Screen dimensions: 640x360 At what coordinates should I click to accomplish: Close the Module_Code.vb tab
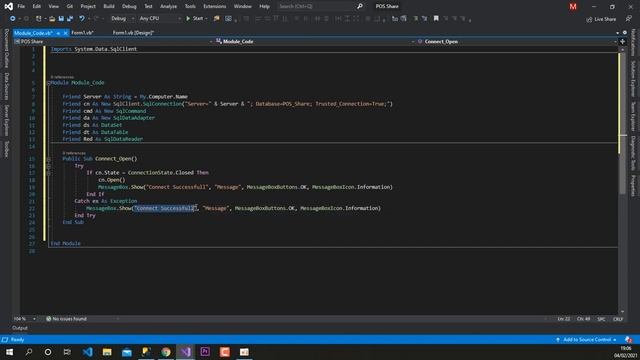click(x=65, y=33)
